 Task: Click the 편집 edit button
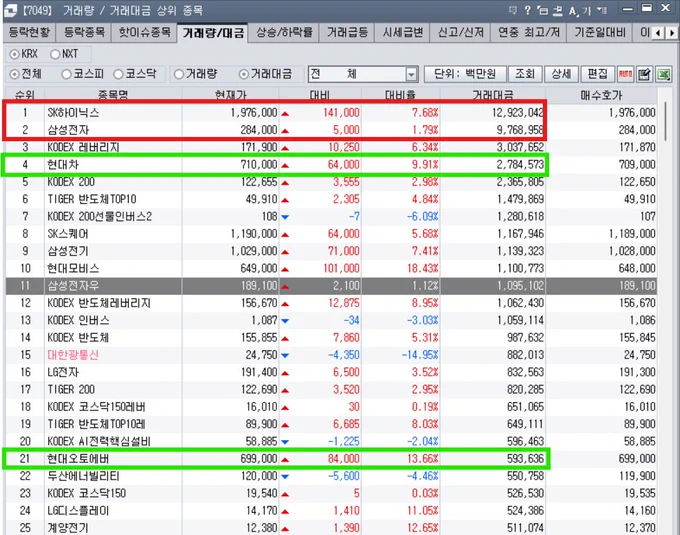point(598,74)
